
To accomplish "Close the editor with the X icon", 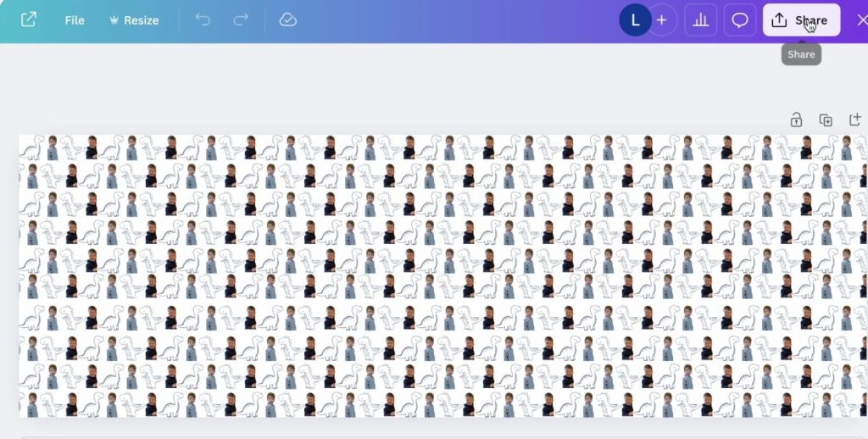I will [x=861, y=20].
